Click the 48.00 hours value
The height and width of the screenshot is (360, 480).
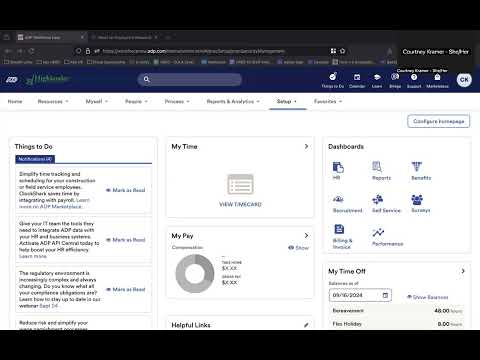tap(448, 311)
